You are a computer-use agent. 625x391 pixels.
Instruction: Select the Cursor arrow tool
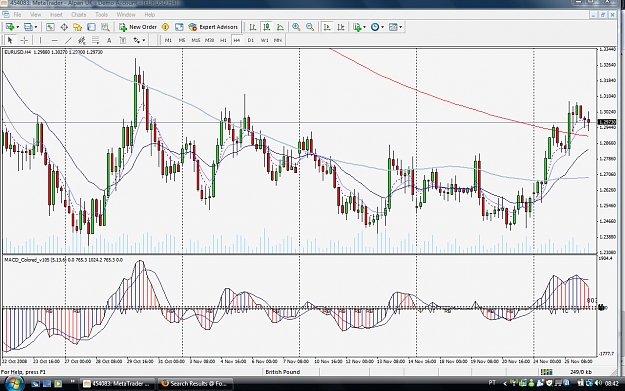pos(10,40)
